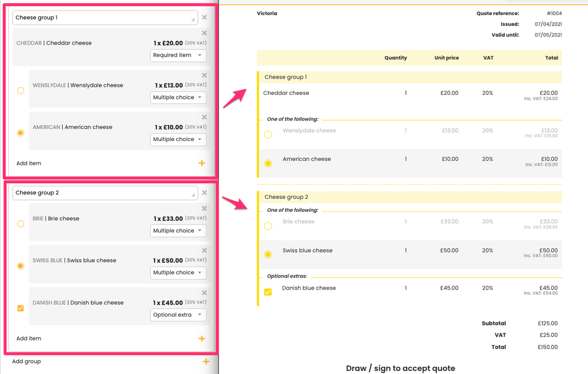Viewport: 588px width, 374px height.
Task: Click plus icon beside Add group
Action: pos(206,361)
